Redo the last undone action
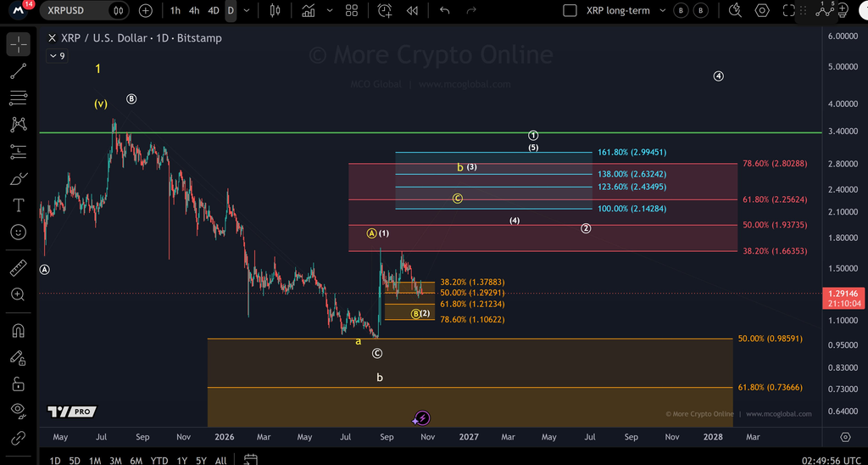The height and width of the screenshot is (465, 868). tap(471, 10)
